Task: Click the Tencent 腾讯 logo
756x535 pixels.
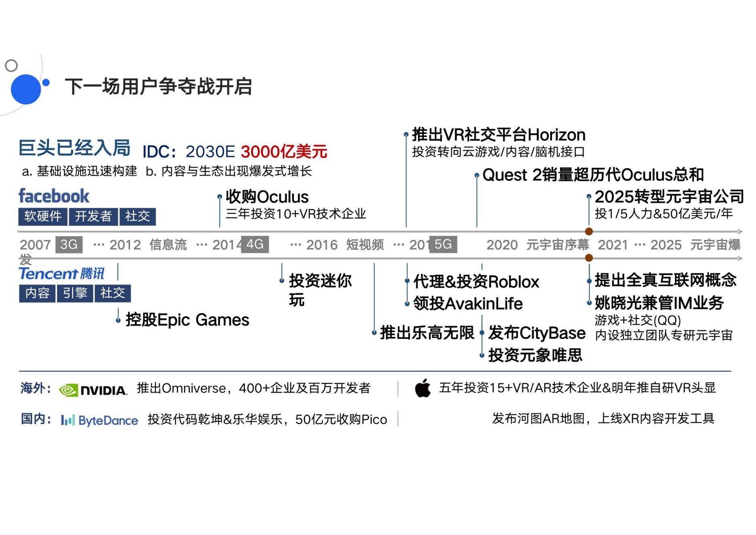Action: (61, 274)
